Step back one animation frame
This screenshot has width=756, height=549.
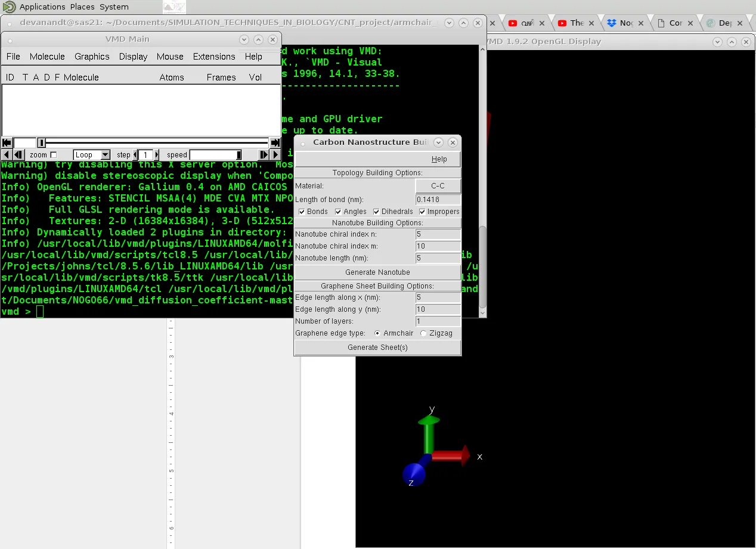[x=18, y=154]
